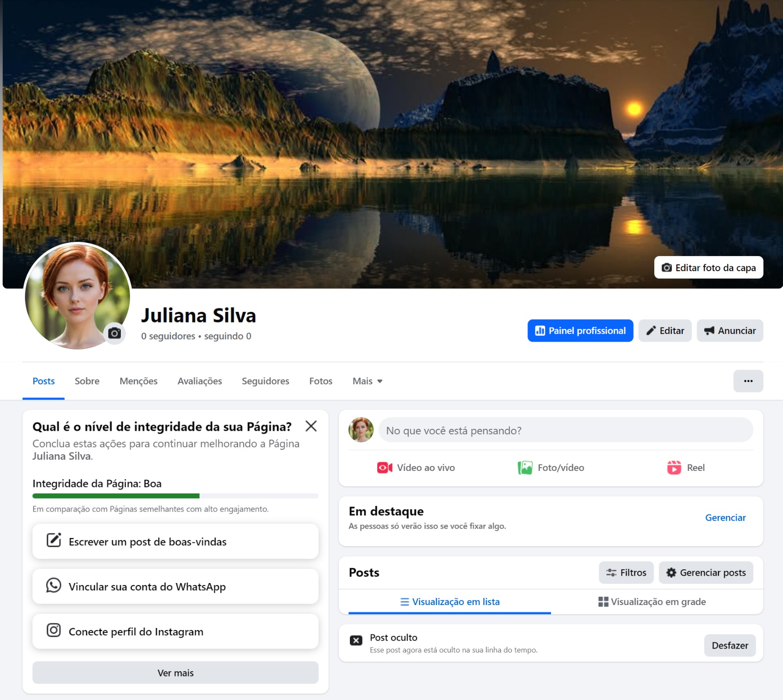This screenshot has height=700, width=783.
Task: Expand the Mais dropdown tab
Action: [367, 381]
